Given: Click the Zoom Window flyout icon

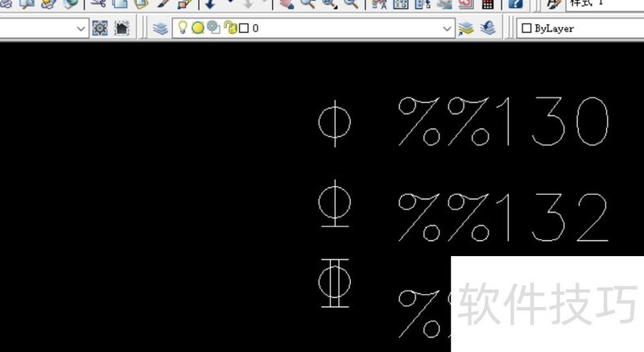Looking at the screenshot, I should (329, 4).
